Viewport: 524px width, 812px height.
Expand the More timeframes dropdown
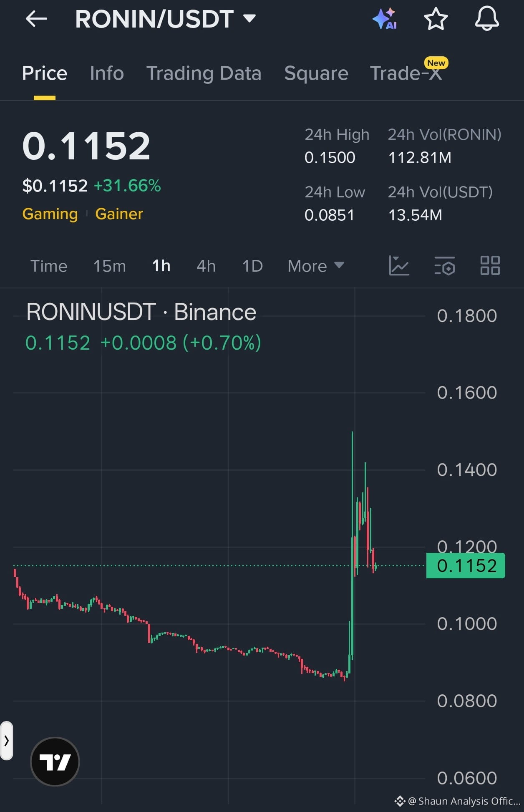pyautogui.click(x=316, y=266)
